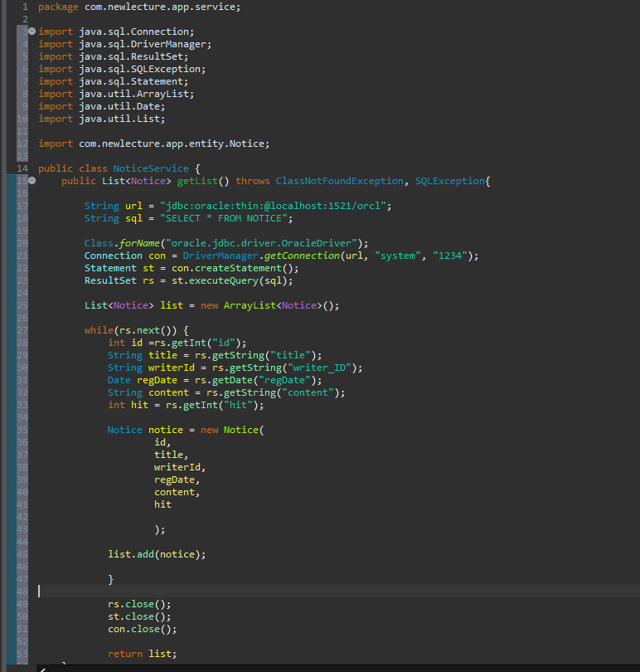Select the NoticeService class name
The height and width of the screenshot is (672, 640).
(151, 169)
